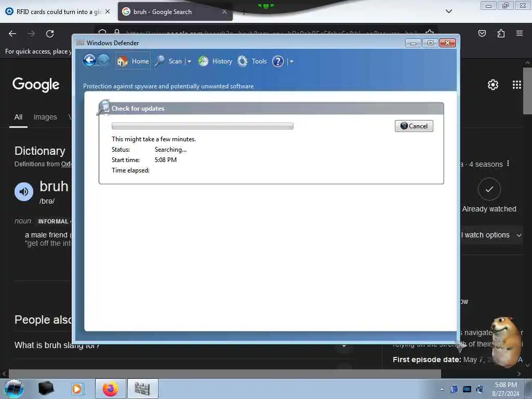532x399 pixels.
Task: Click Windows Defender forward arrow
Action: pos(104,60)
